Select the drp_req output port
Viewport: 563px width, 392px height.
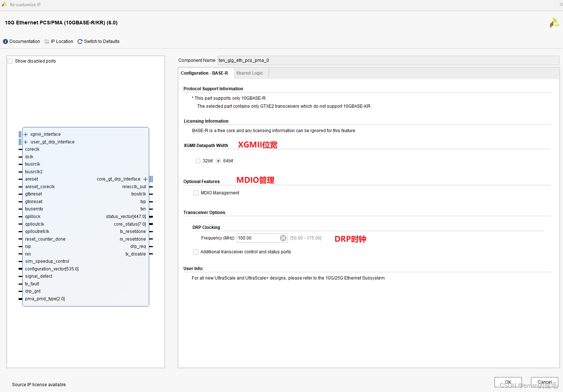pyautogui.click(x=138, y=246)
